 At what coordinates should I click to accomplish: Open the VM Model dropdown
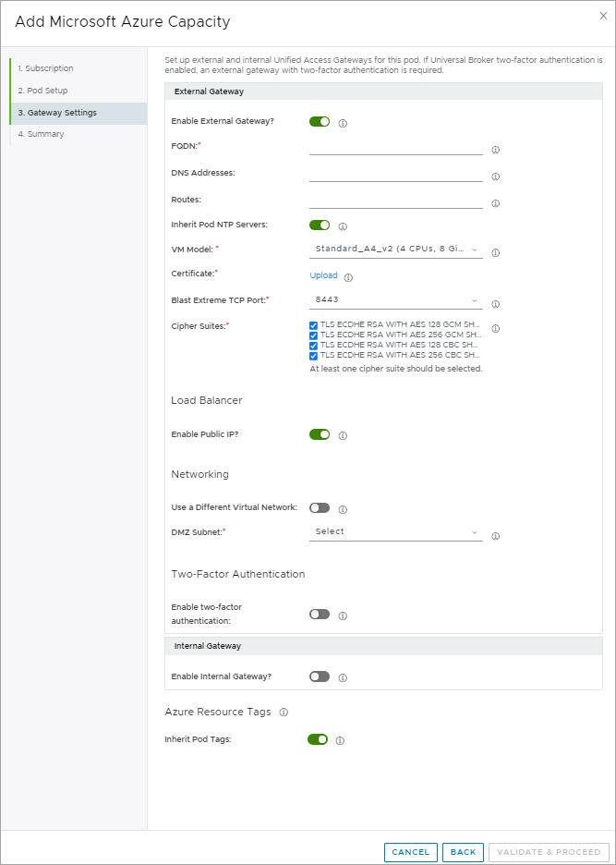(x=396, y=250)
